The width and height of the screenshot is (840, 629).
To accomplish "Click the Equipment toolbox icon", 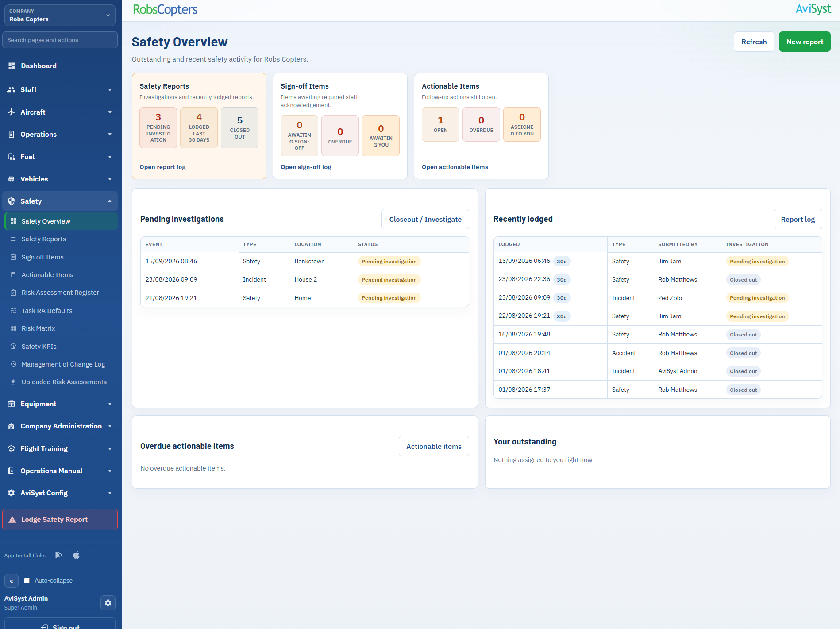I will coord(12,404).
